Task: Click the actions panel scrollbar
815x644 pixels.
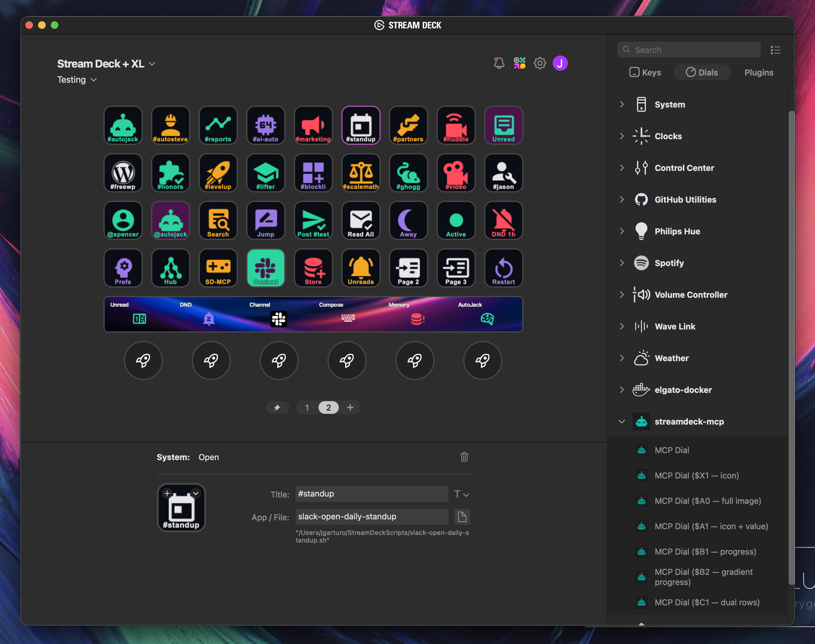Action: coord(791,348)
